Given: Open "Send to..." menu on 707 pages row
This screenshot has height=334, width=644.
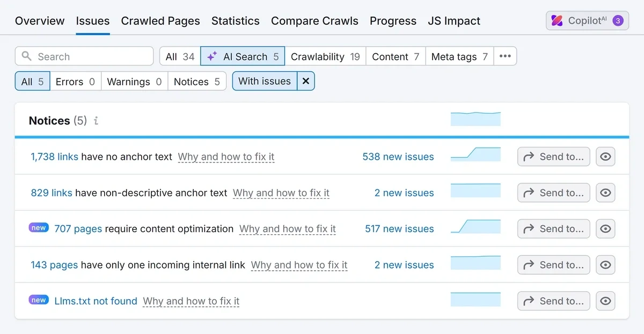Looking at the screenshot, I should coord(553,228).
